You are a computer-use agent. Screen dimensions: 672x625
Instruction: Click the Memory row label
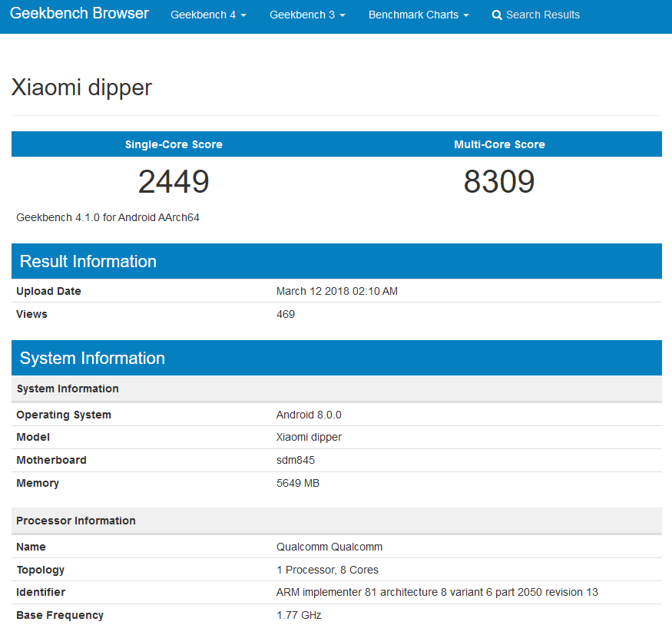coord(38,483)
